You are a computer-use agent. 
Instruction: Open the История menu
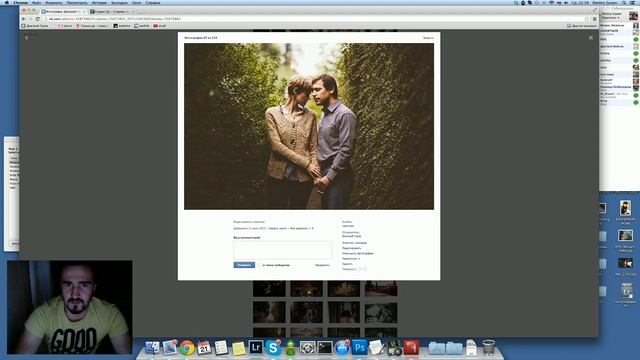[99, 2]
